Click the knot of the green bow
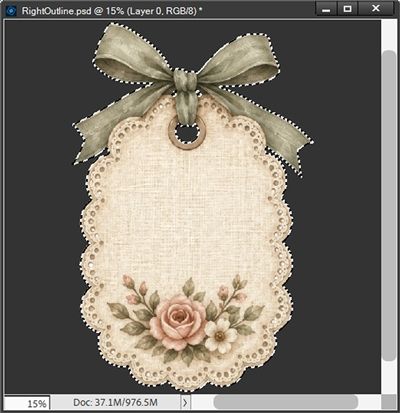This screenshot has width=400, height=413. [x=185, y=80]
